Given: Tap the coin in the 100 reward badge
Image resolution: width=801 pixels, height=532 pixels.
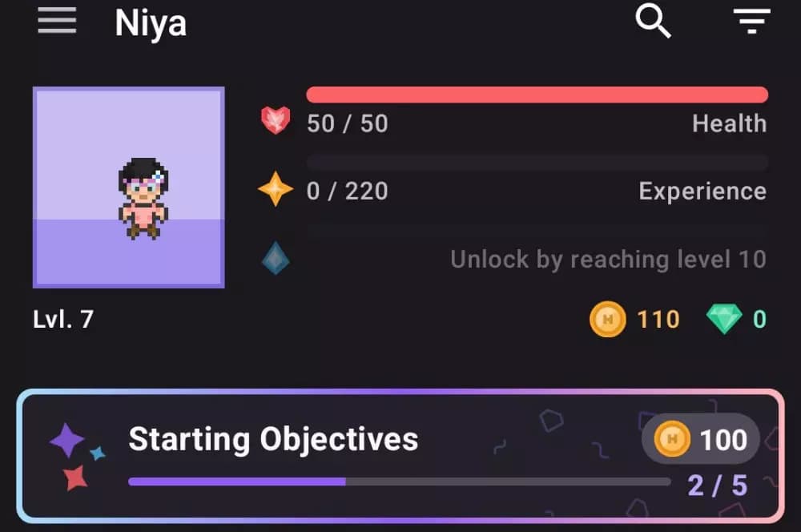Looking at the screenshot, I should tap(672, 438).
